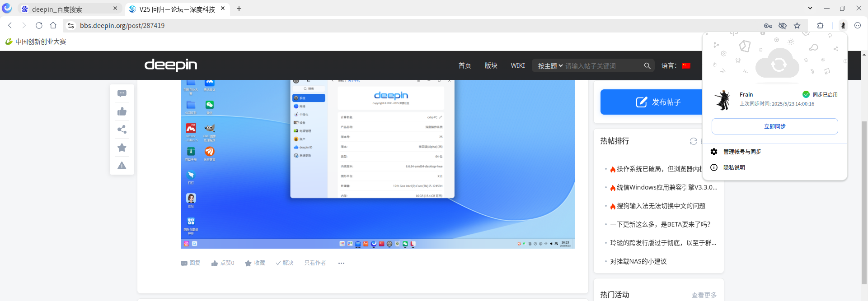Click the share icon in left sidebar
The image size is (868, 301).
coord(122,130)
